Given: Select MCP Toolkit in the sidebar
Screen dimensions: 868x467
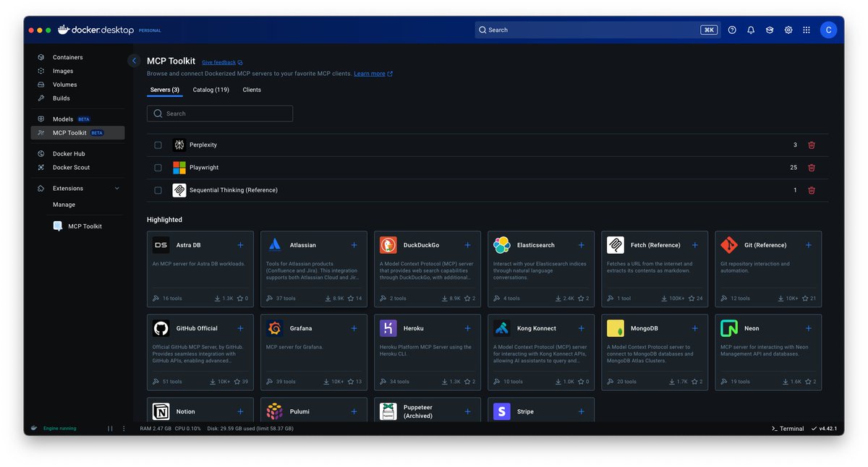Looking at the screenshot, I should 77,133.
